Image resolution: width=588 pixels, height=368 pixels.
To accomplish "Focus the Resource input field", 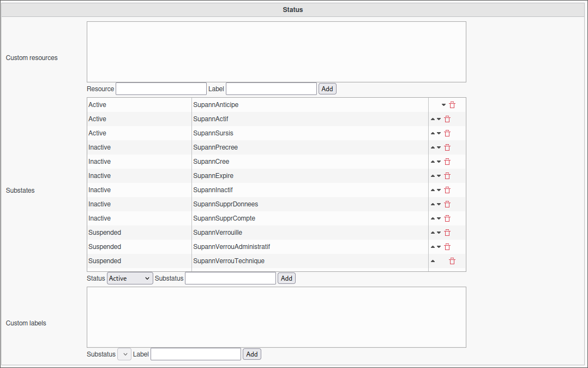I will pos(161,88).
